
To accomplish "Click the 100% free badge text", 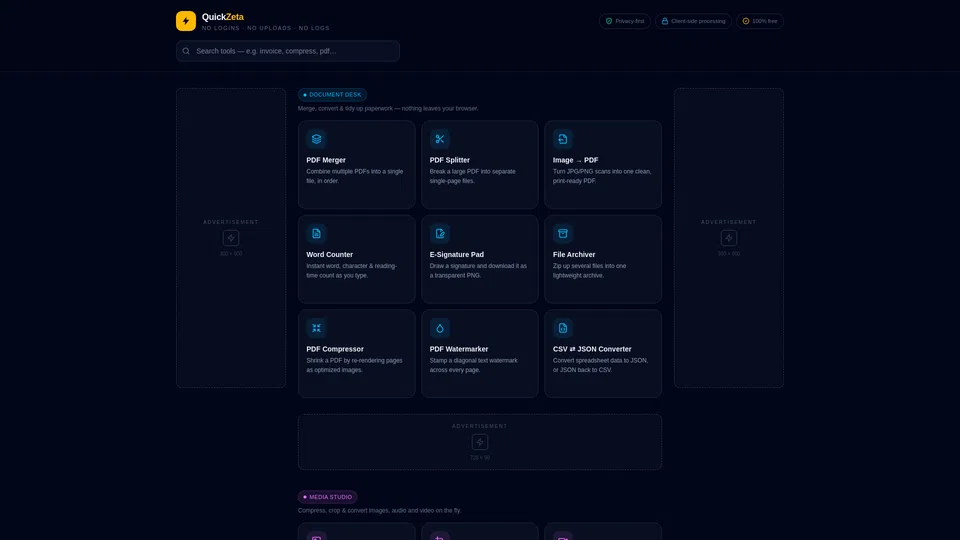I will (x=765, y=21).
